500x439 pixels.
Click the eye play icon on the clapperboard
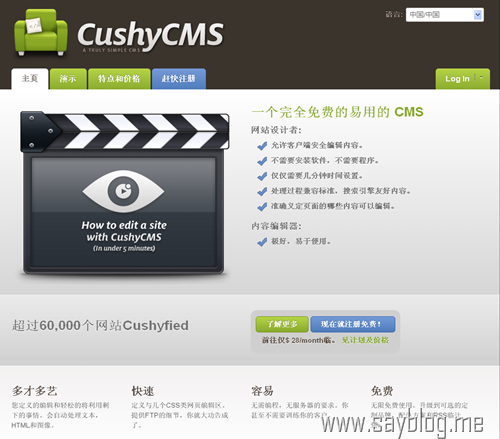(123, 191)
